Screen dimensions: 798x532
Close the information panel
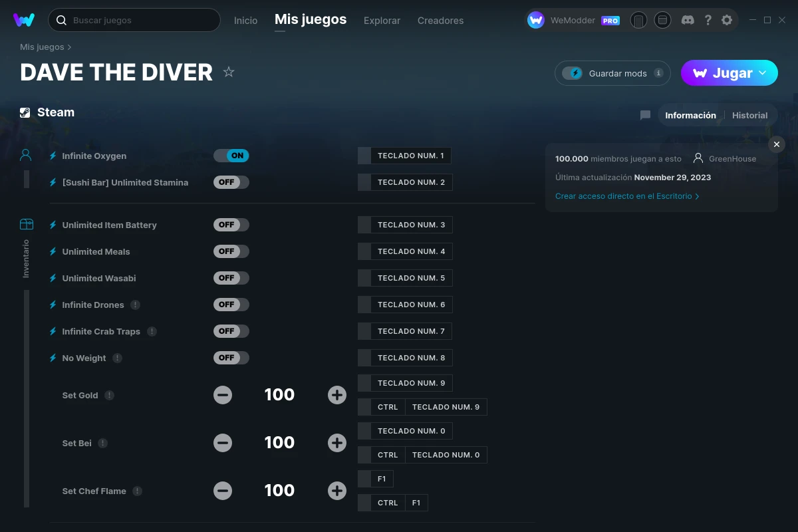click(776, 144)
